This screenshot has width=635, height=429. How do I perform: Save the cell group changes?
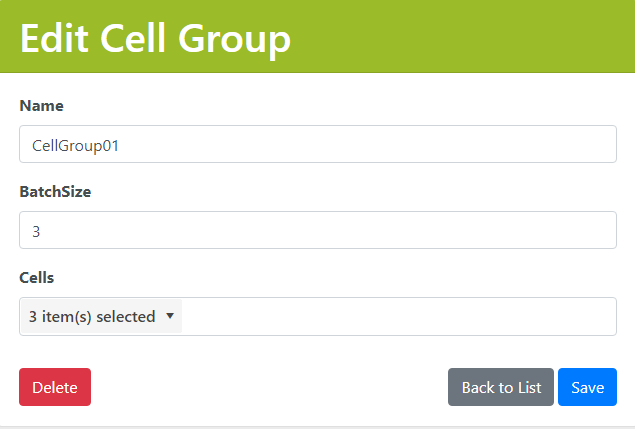[587, 387]
